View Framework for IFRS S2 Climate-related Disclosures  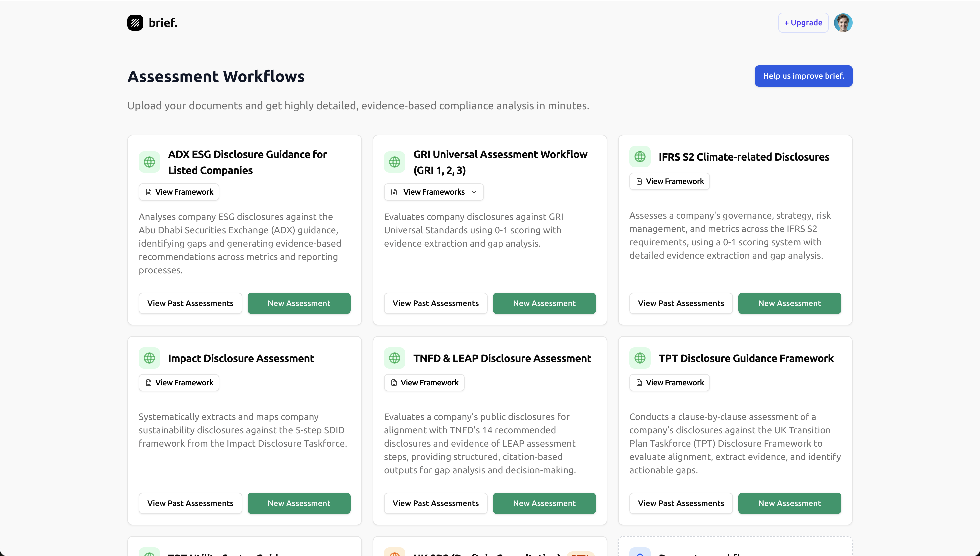[x=669, y=181]
